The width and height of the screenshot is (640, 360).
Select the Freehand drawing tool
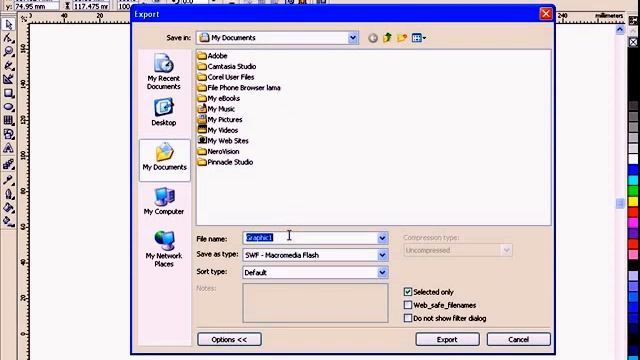(x=8, y=65)
